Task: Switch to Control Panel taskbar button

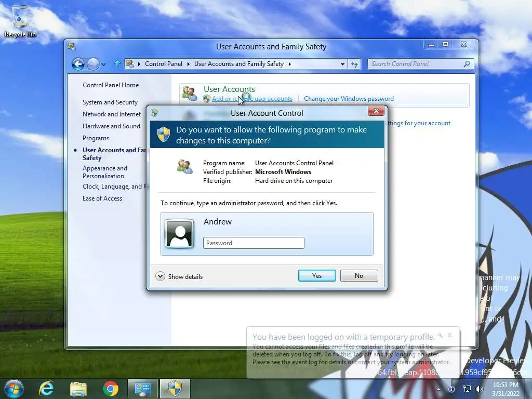Action: pos(142,389)
